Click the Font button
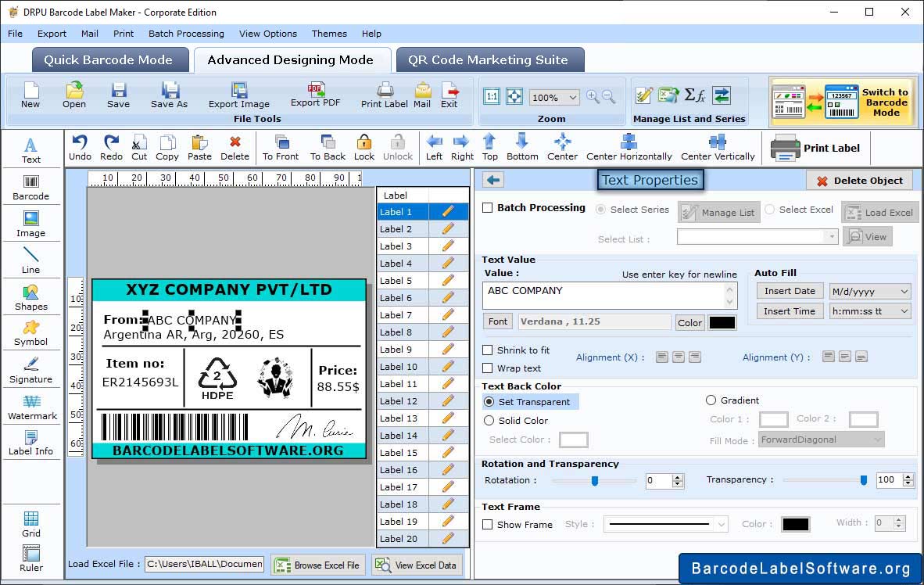The height and width of the screenshot is (585, 924). click(x=498, y=321)
